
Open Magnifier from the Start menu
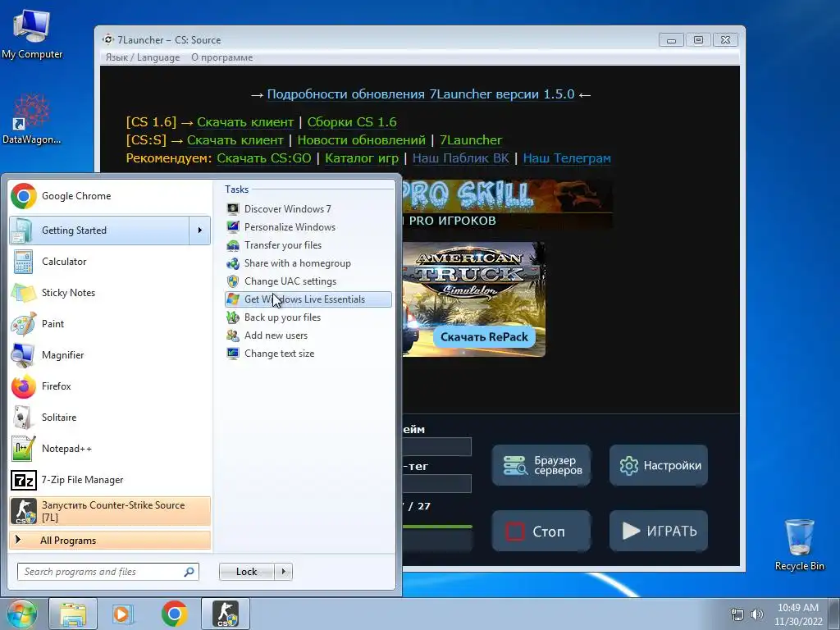110,354
